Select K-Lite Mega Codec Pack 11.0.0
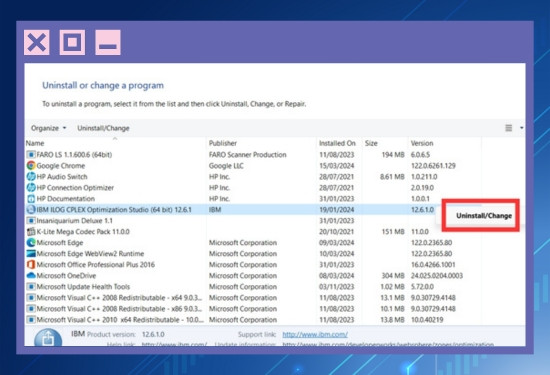Viewport: 550px width, 375px height. click(83, 232)
